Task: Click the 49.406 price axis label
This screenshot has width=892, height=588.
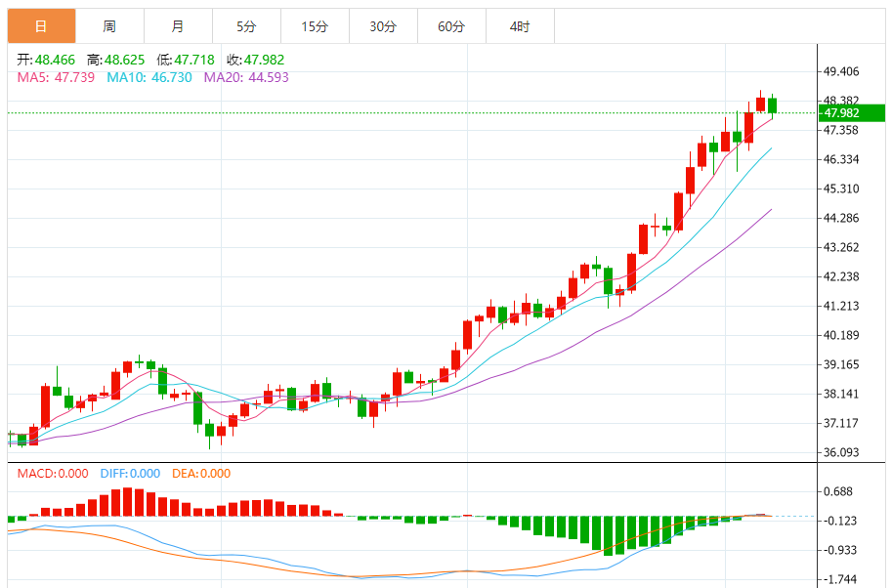Action: [841, 71]
